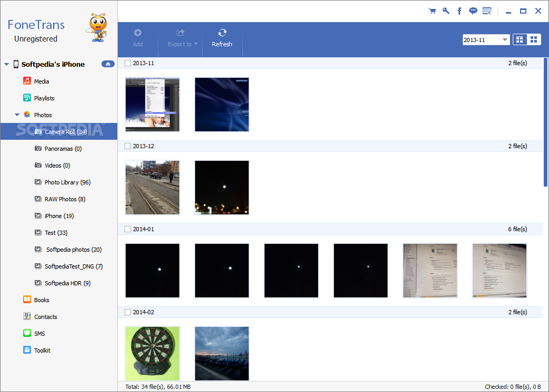549x392 pixels.
Task: Select the first monitor photo in 2014-01
Action: 430,270
